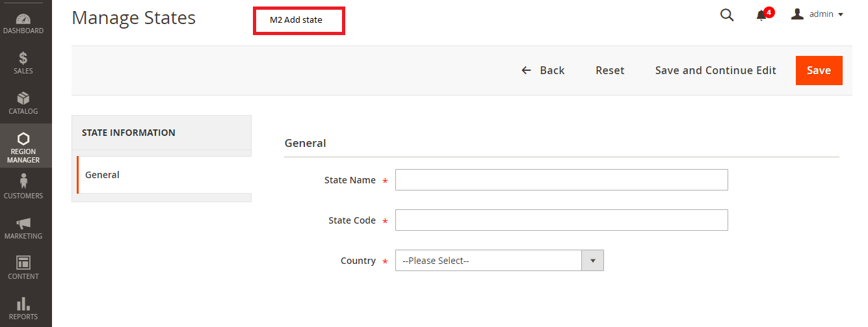
Task: Click the orange Save button
Action: pos(819,70)
